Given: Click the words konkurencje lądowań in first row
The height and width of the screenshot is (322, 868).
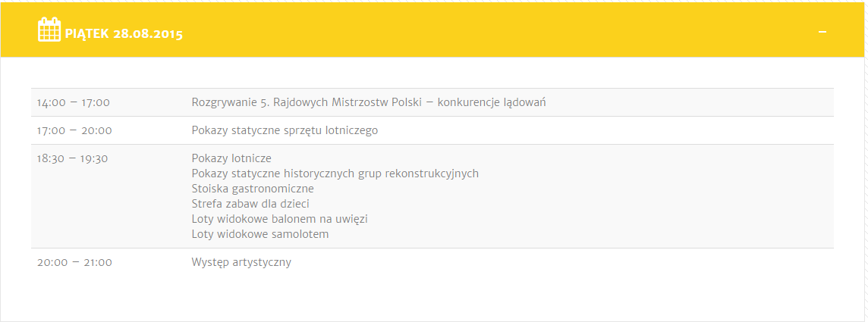Looking at the screenshot, I should [x=492, y=103].
